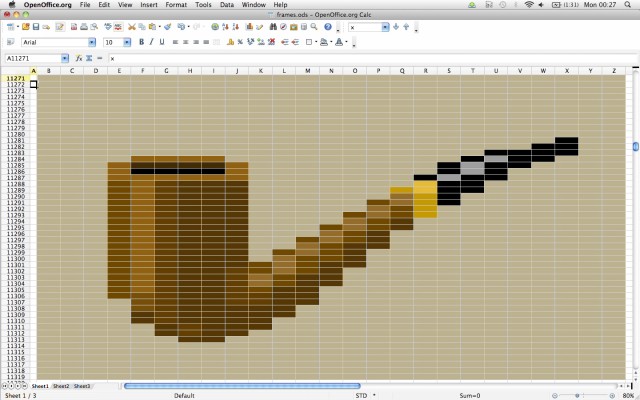Image resolution: width=640 pixels, height=400 pixels.
Task: Click the Sum sigma icon
Action: click(89, 59)
